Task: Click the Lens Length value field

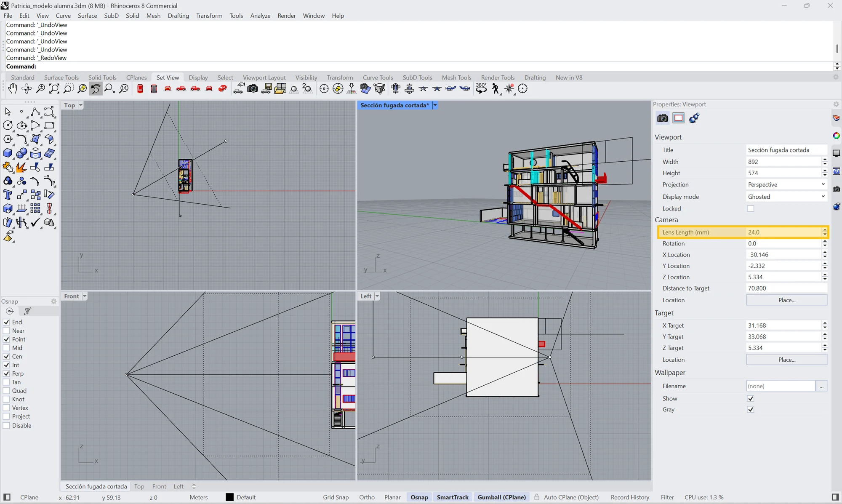Action: tap(783, 232)
